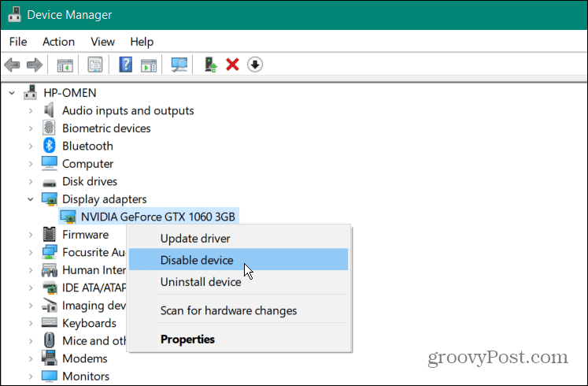
Task: Collapse the Display adapters category
Action: coord(31,199)
